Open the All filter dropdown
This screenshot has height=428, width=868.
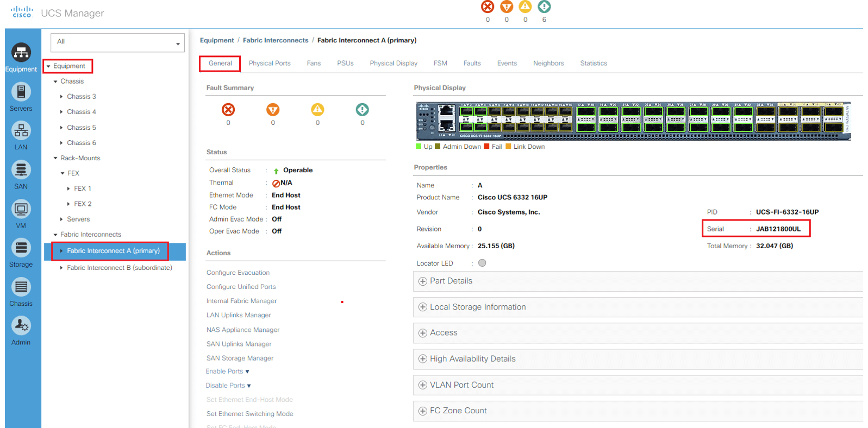click(117, 42)
